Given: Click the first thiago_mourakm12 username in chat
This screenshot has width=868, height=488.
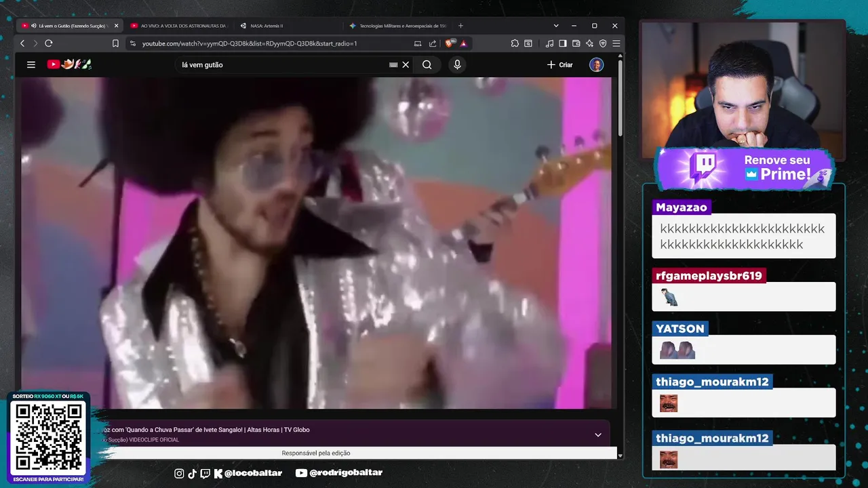Looking at the screenshot, I should click(712, 382).
